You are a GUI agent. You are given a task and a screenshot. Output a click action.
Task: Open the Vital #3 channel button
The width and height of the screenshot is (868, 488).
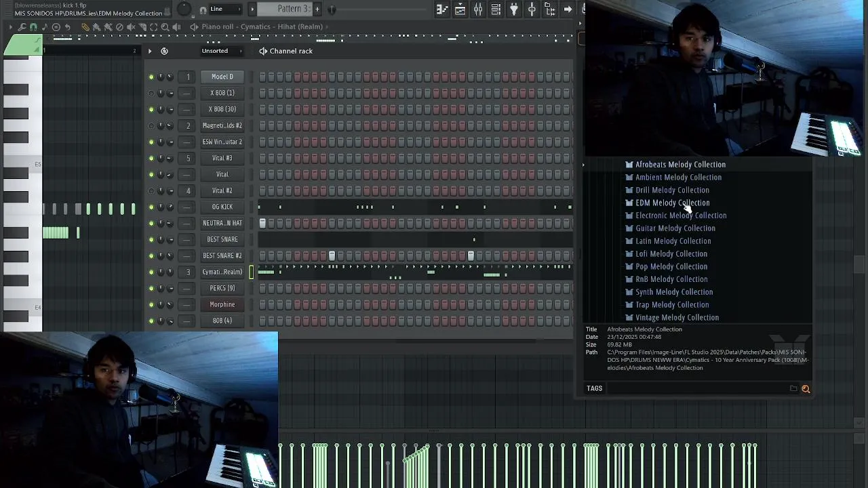coord(222,158)
